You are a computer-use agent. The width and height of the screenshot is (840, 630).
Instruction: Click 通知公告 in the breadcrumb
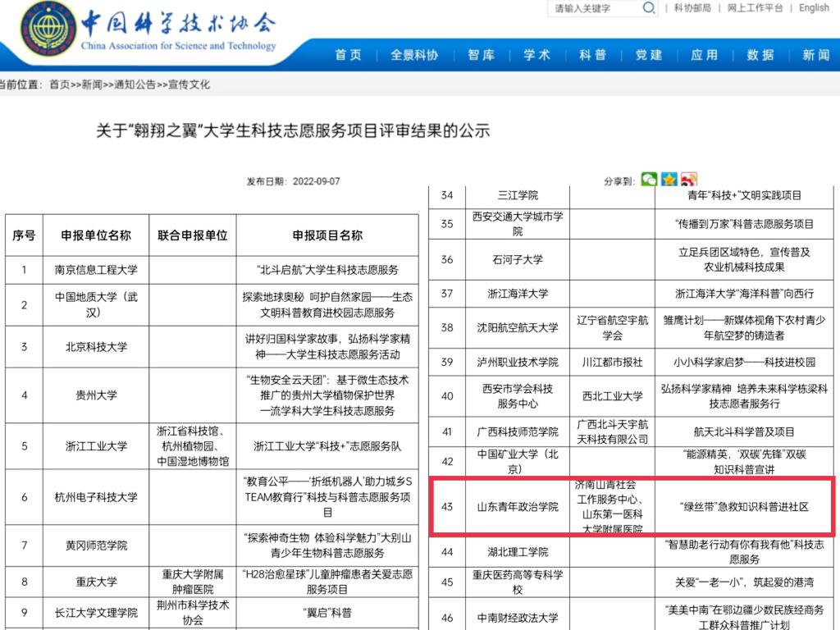(x=135, y=84)
